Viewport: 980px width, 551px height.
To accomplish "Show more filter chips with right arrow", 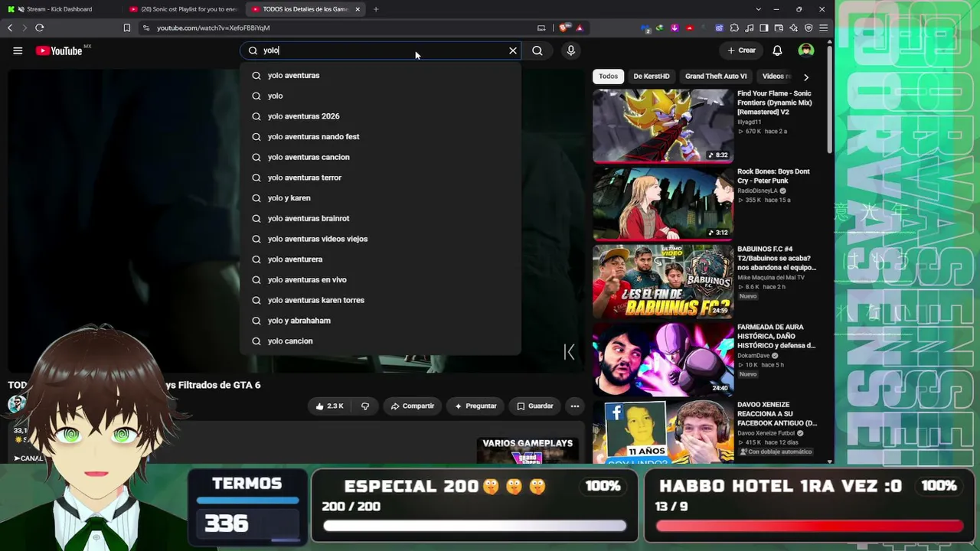I will tap(805, 77).
